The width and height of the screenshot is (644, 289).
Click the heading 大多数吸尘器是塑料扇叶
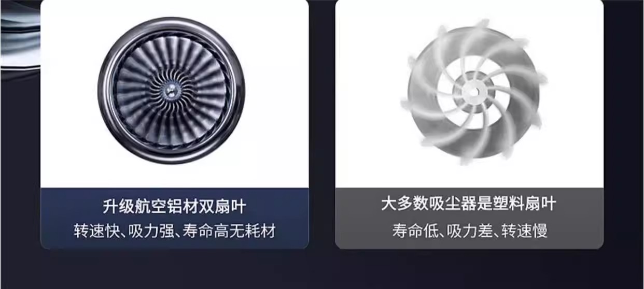[x=469, y=204]
